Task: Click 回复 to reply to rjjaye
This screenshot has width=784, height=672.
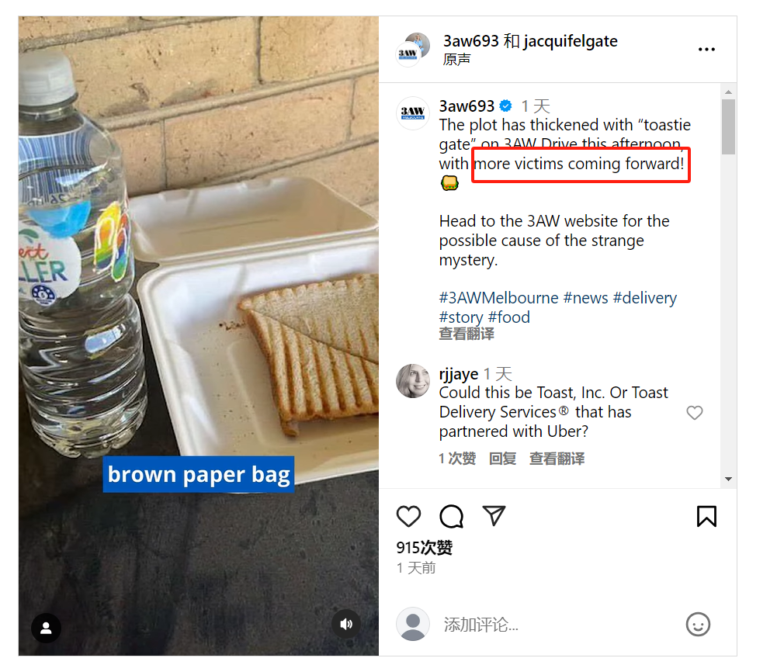Action: (502, 459)
